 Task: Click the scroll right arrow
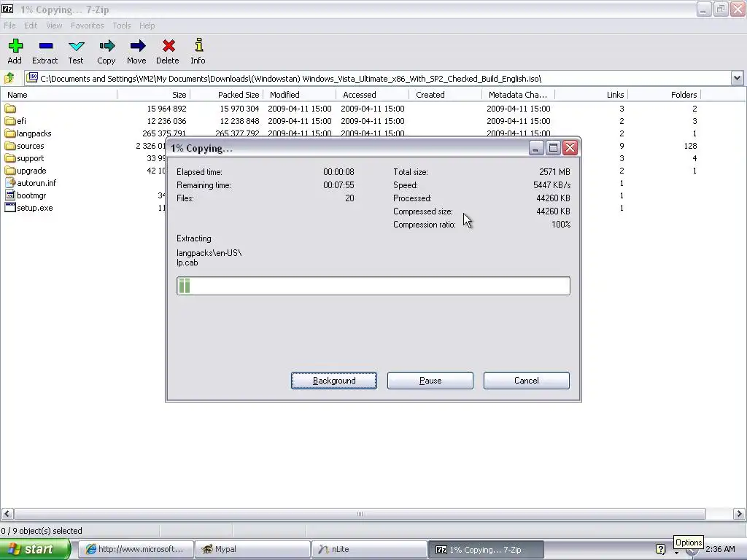click(739, 514)
